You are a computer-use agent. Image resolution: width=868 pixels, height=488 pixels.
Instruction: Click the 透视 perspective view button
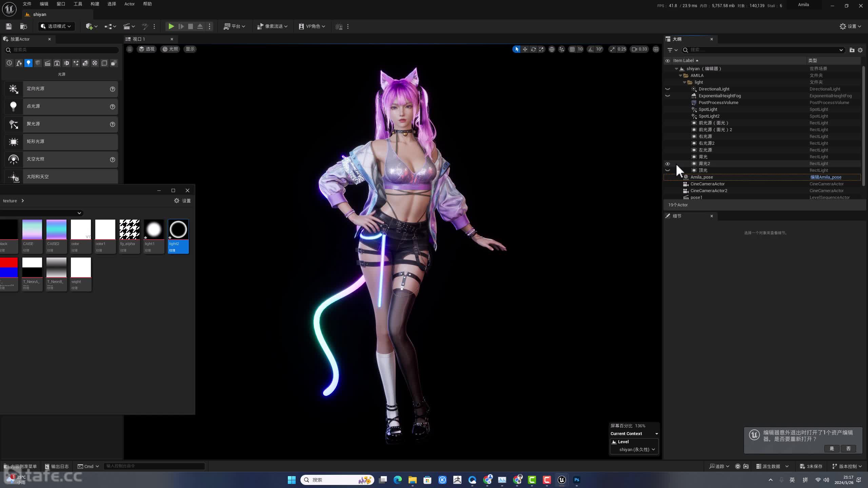coord(146,49)
